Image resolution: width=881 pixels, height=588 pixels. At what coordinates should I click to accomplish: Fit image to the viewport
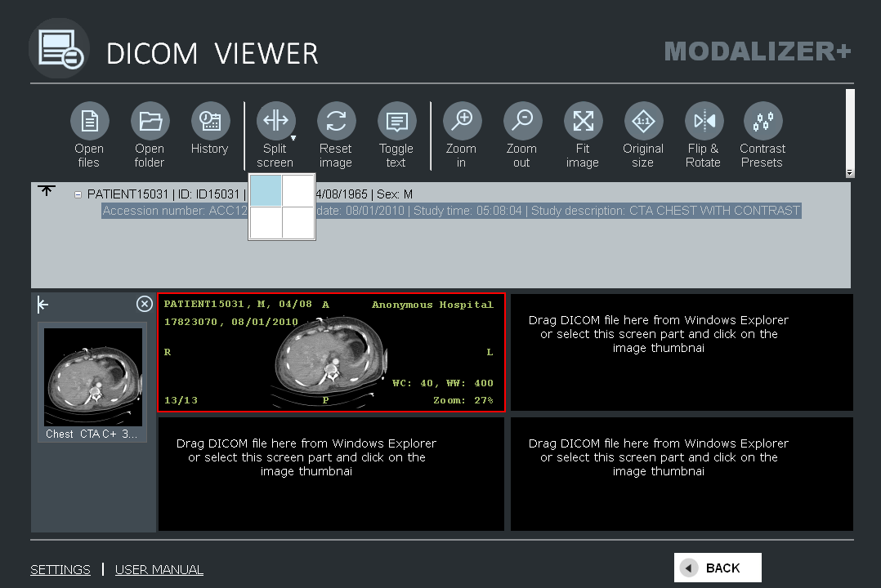(583, 122)
